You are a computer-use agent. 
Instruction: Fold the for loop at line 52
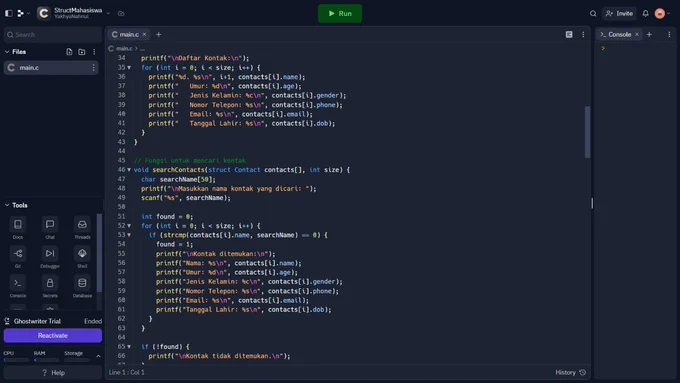129,226
